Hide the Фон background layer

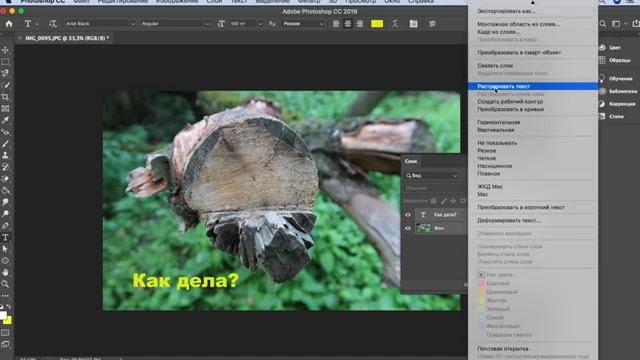[408, 228]
